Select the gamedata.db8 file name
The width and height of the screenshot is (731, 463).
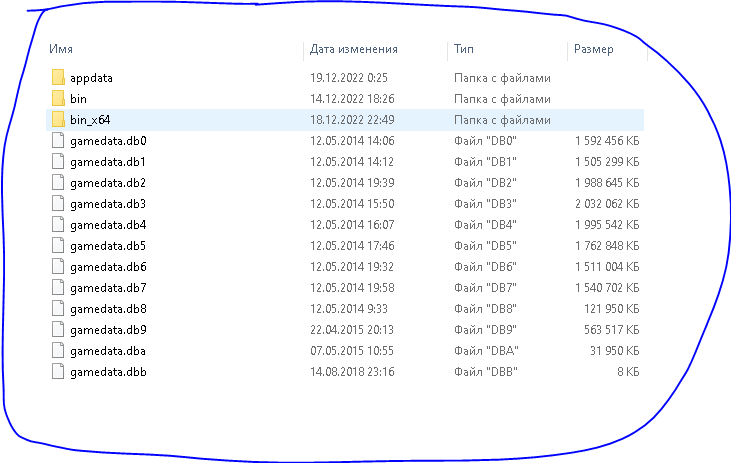[x=108, y=309]
